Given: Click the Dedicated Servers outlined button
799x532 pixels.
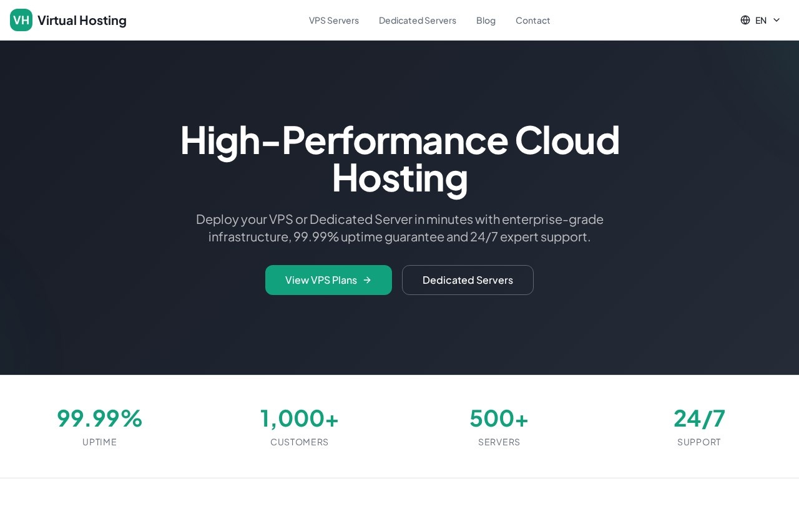Looking at the screenshot, I should pyautogui.click(x=468, y=280).
